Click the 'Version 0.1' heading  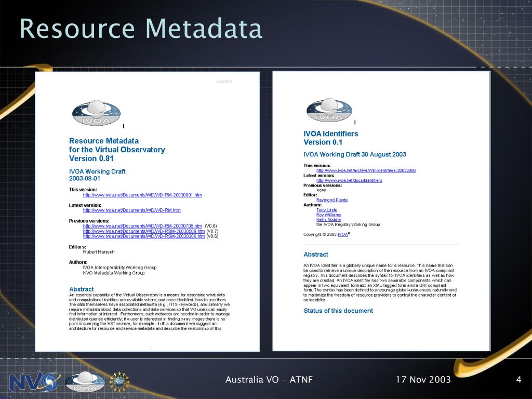coord(323,142)
